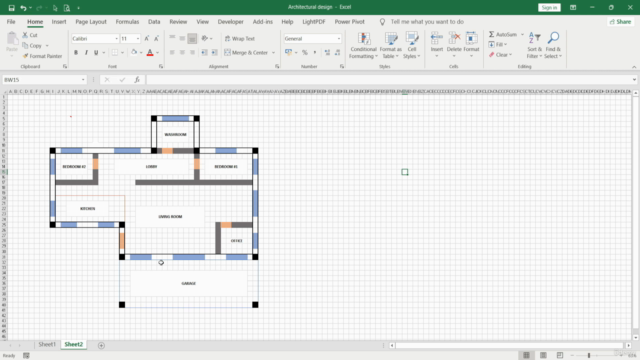Open the Calibri font name dropdown

[x=116, y=39]
